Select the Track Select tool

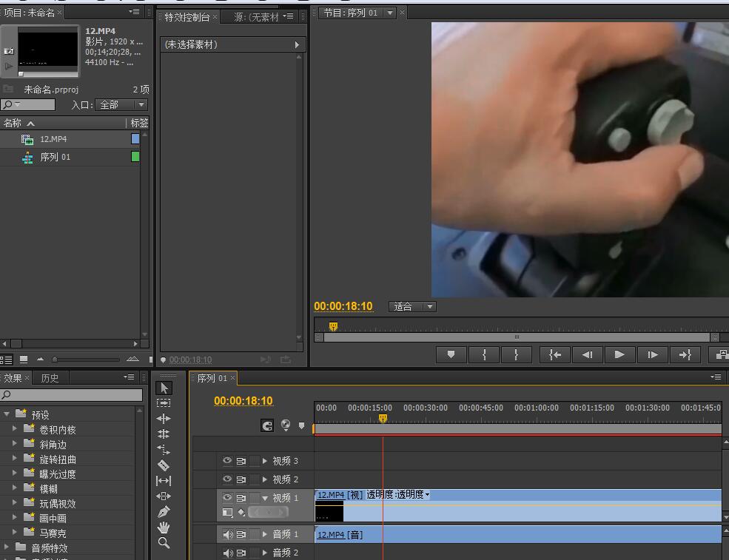click(164, 403)
